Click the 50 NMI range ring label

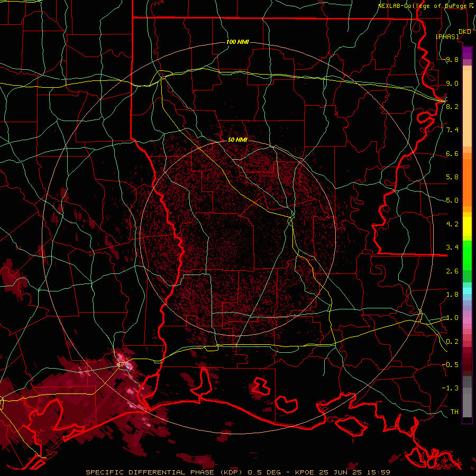click(x=237, y=140)
